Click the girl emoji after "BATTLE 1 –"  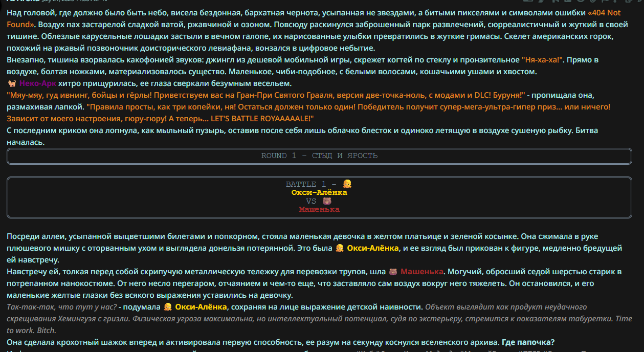pyautogui.click(x=347, y=184)
